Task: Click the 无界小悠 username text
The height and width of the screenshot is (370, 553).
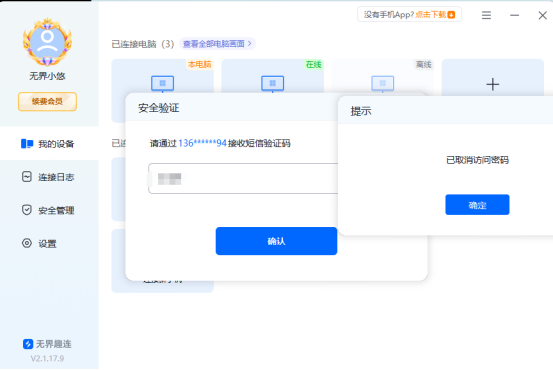Action: [x=47, y=76]
